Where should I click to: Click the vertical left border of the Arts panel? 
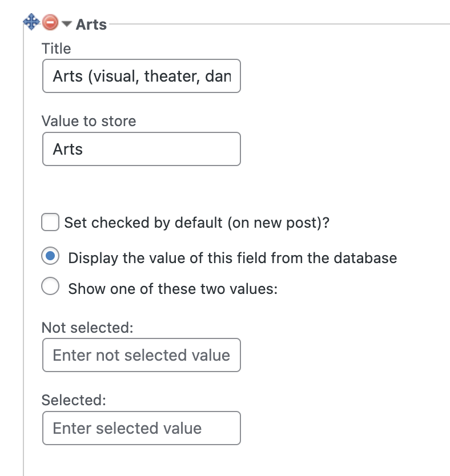pos(23,252)
